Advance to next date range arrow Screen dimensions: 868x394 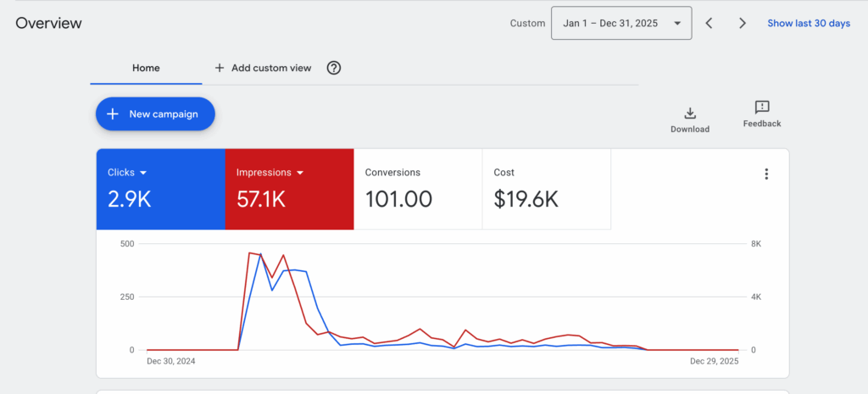tap(743, 23)
